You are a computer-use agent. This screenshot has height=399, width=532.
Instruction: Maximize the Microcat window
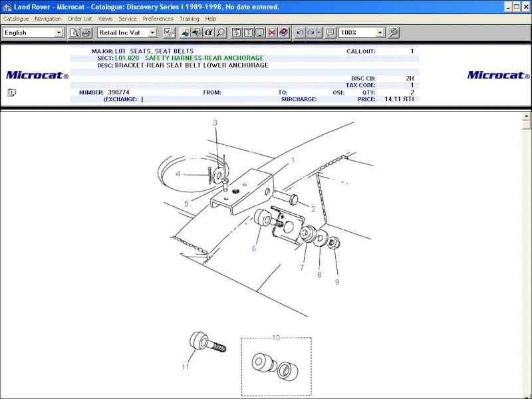click(x=517, y=7)
